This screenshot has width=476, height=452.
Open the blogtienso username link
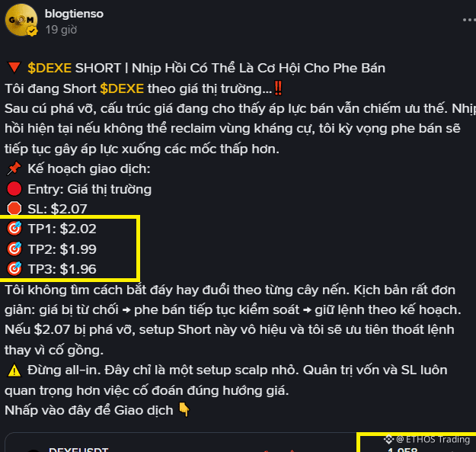coord(74,14)
